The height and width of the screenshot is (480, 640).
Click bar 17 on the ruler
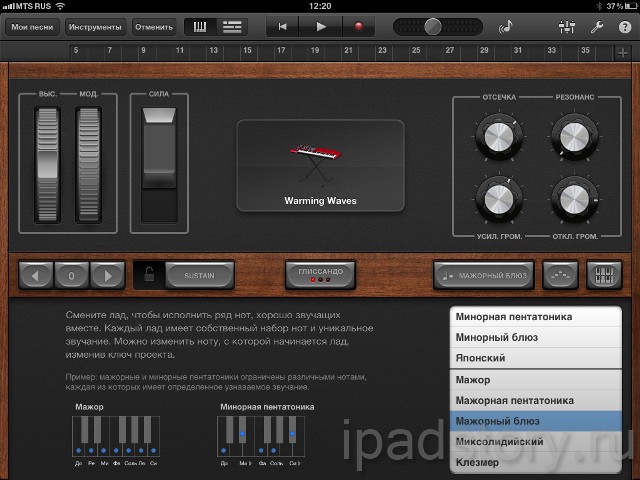click(281, 50)
